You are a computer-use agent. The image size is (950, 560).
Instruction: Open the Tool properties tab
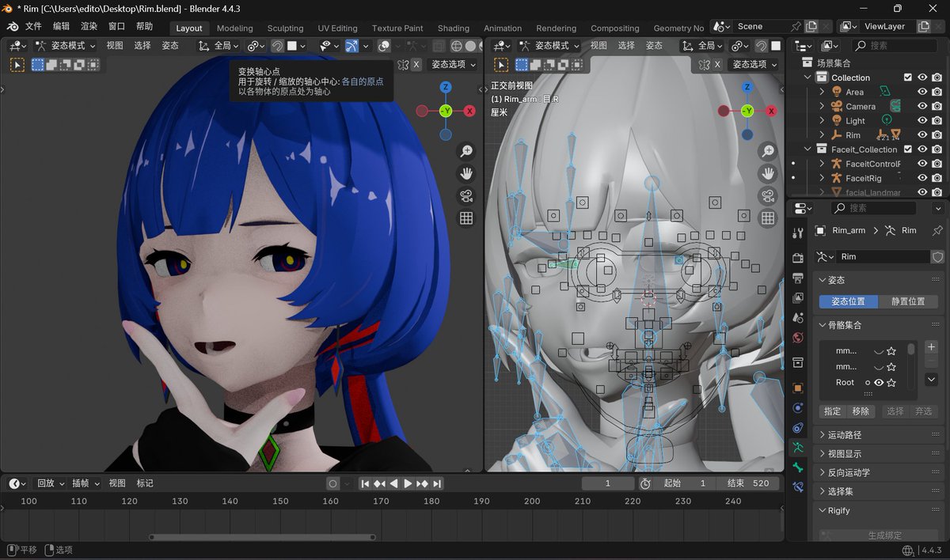[x=798, y=233]
